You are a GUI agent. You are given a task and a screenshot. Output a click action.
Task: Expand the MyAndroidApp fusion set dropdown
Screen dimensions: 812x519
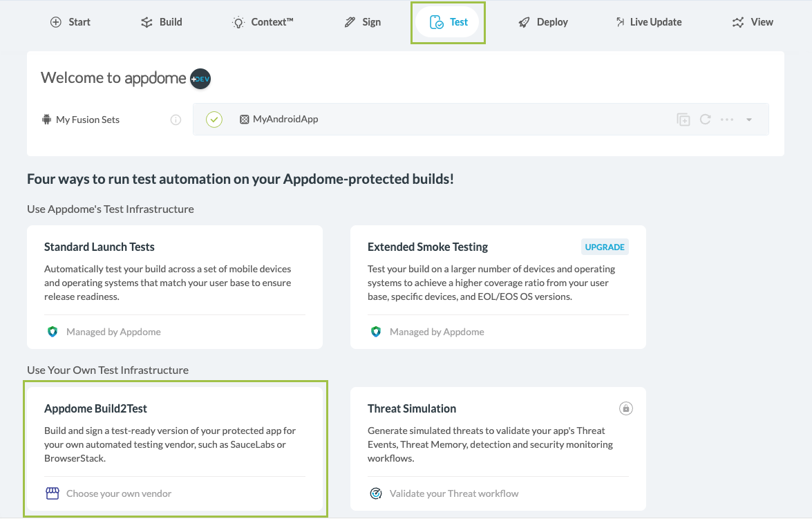749,120
